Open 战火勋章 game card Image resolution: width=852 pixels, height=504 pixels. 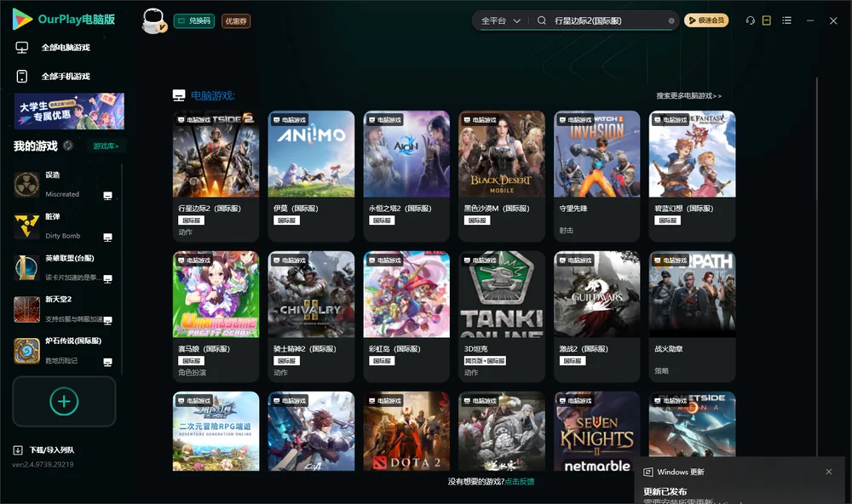coord(692,317)
